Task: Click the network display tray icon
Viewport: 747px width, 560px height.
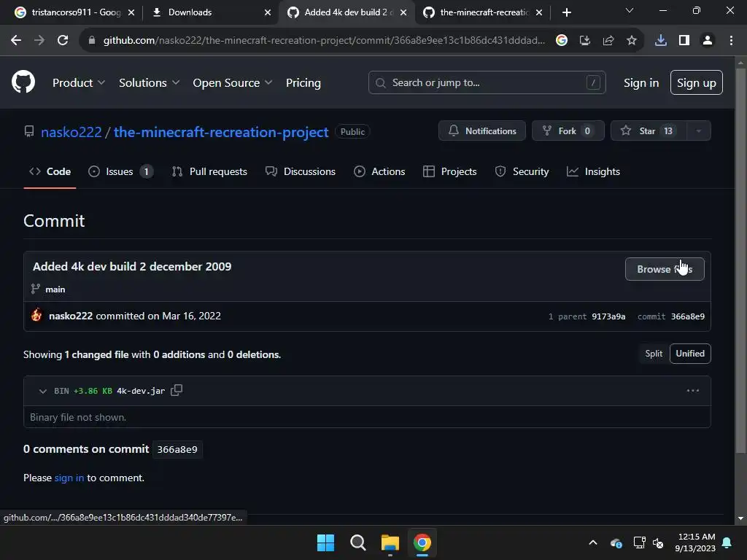Action: coord(639,542)
